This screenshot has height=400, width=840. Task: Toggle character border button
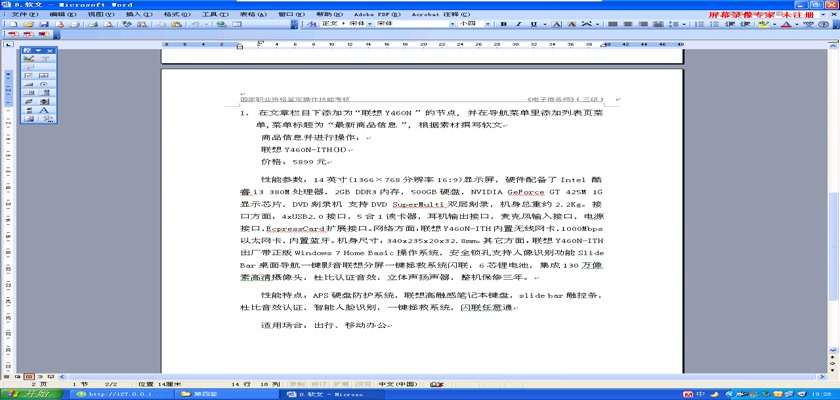[x=557, y=24]
